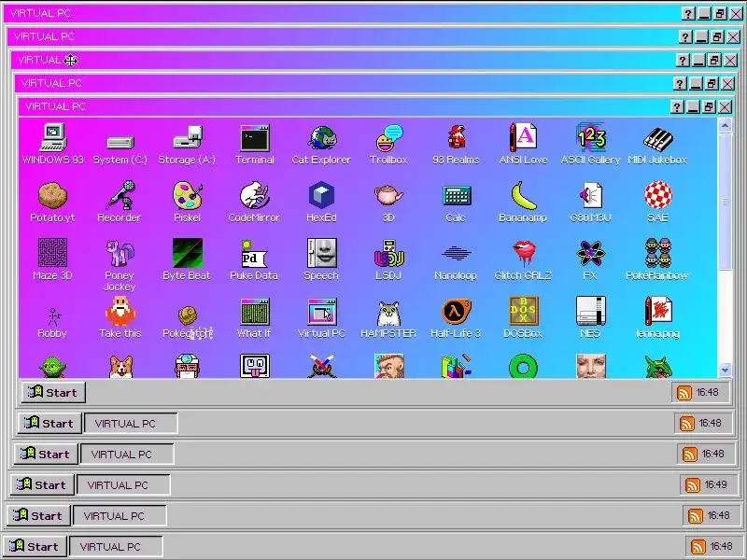The width and height of the screenshot is (747, 560).
Task: Open the Piskel paint palette icon
Action: [x=188, y=195]
